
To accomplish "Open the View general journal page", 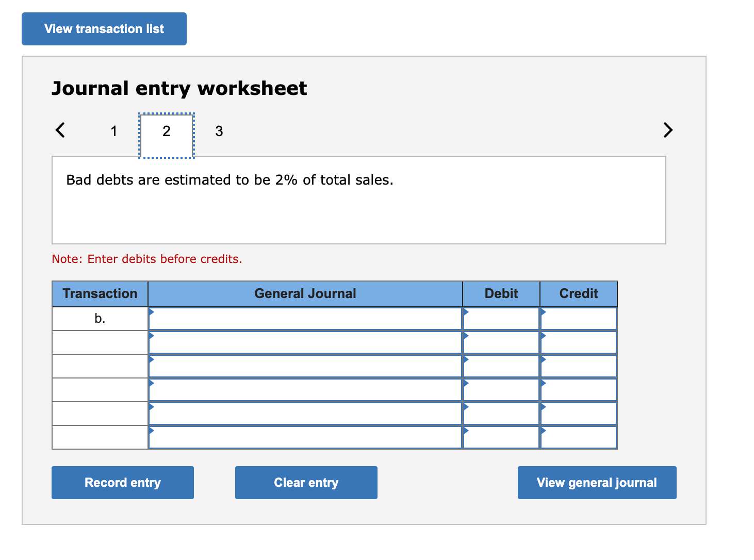I will pyautogui.click(x=596, y=482).
